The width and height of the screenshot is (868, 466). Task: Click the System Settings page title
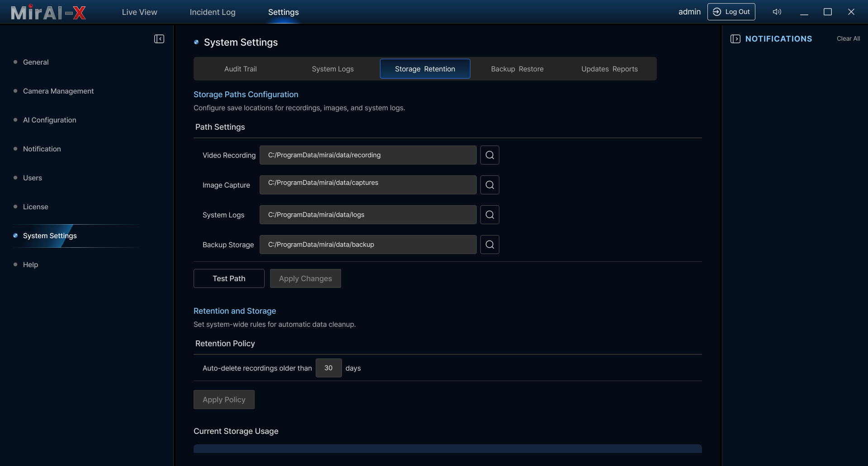(241, 42)
